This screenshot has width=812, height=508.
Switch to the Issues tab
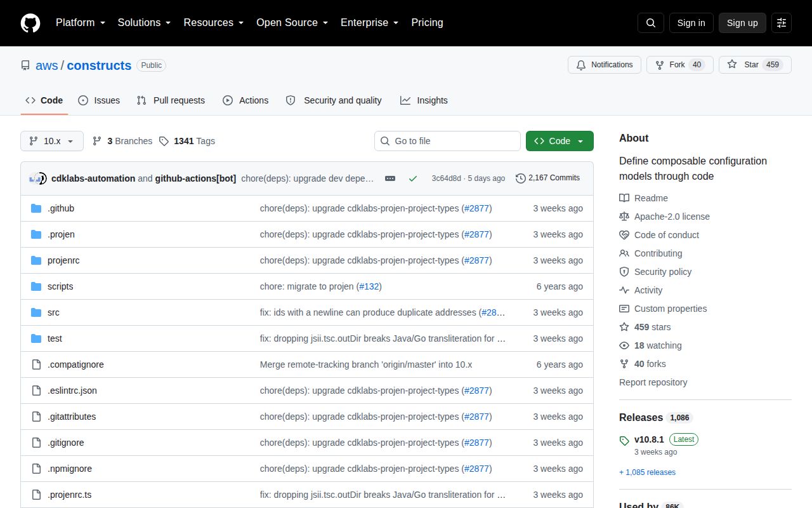point(99,100)
